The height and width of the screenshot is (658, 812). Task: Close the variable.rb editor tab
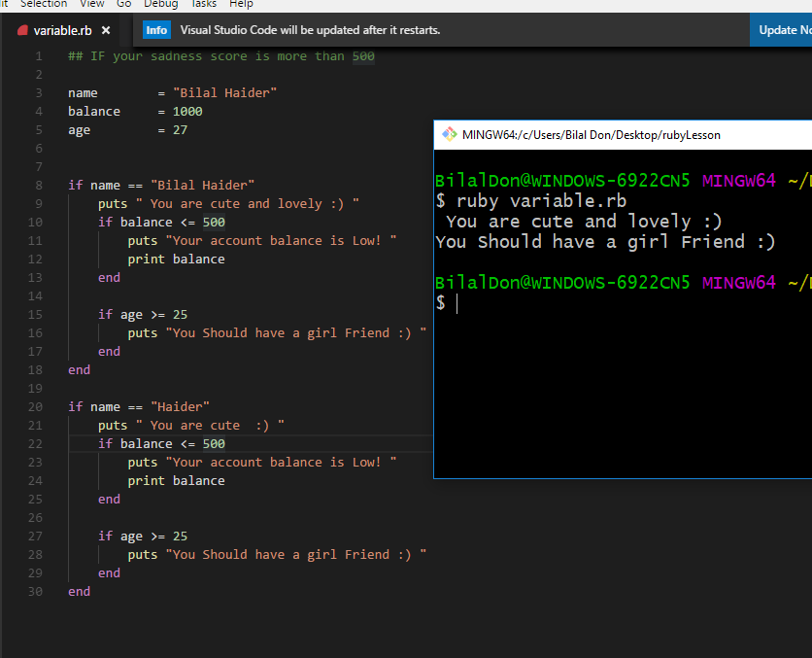(106, 30)
